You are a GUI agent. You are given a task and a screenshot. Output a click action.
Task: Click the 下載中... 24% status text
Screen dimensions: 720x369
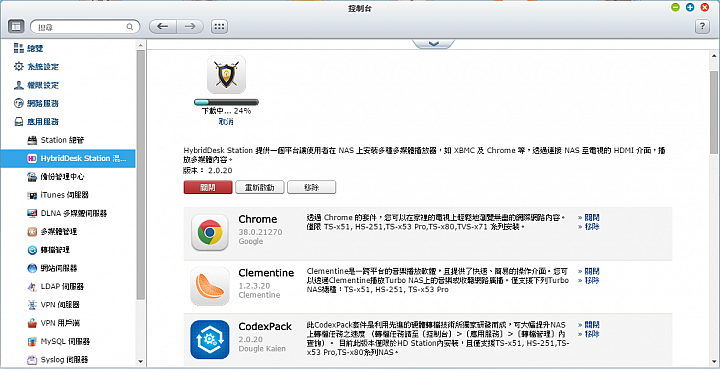tap(226, 112)
